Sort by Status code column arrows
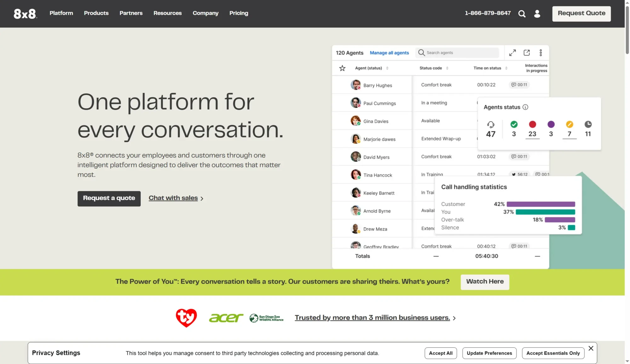The image size is (630, 364). point(447,68)
